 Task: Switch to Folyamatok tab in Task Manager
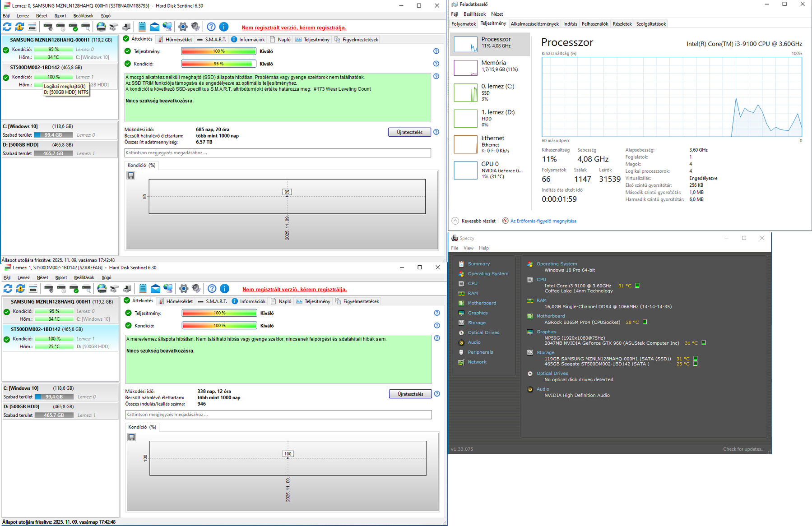point(464,24)
